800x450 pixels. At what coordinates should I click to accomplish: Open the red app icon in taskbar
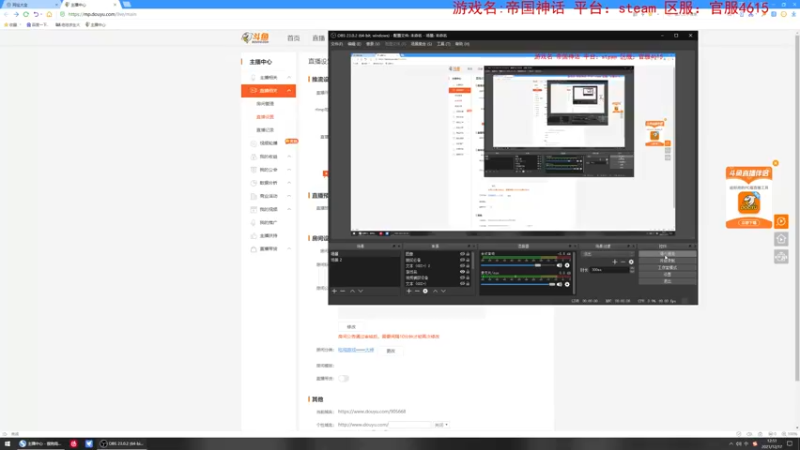tap(73, 444)
